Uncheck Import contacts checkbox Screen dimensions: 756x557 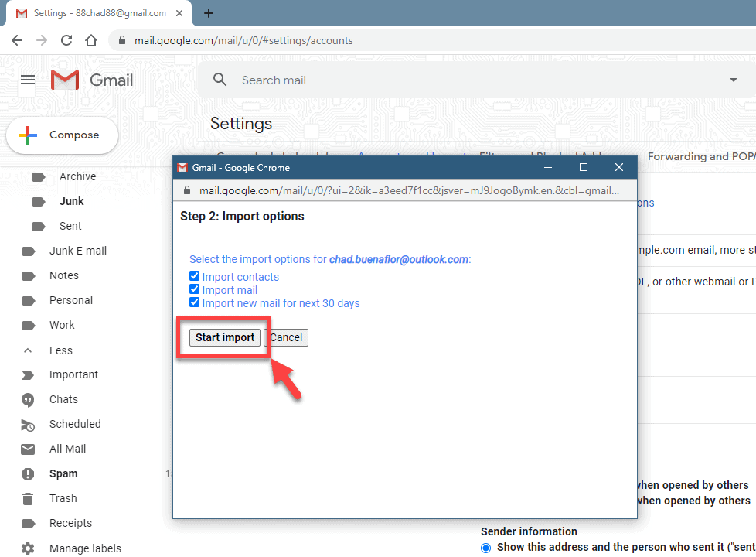pos(194,276)
